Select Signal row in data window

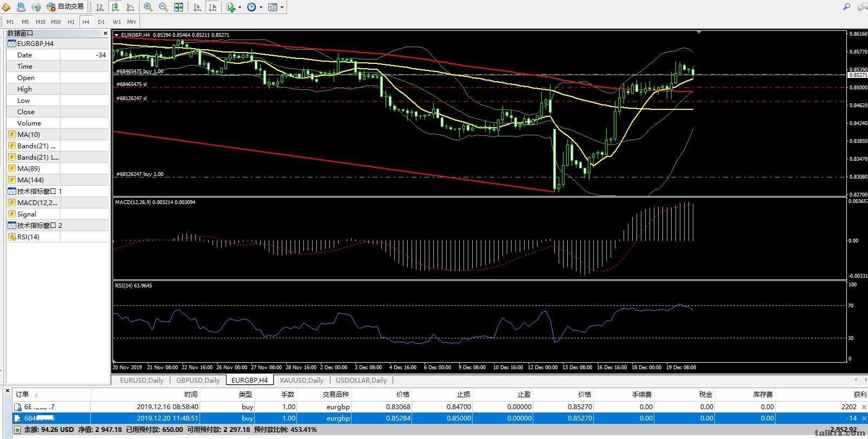(57, 214)
